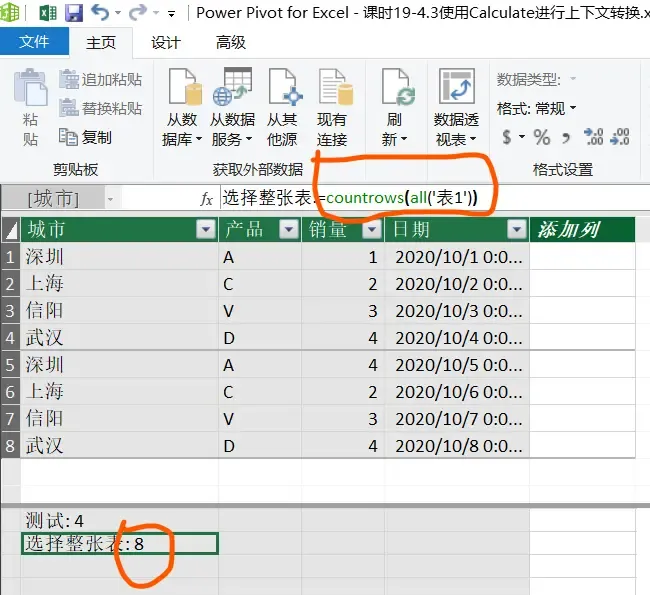The image size is (650, 595).
Task: Select row header 8
Action: coord(10,446)
